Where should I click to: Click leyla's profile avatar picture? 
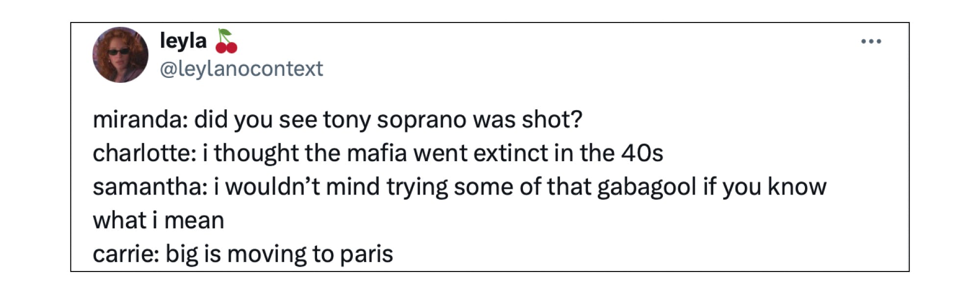pyautogui.click(x=121, y=55)
